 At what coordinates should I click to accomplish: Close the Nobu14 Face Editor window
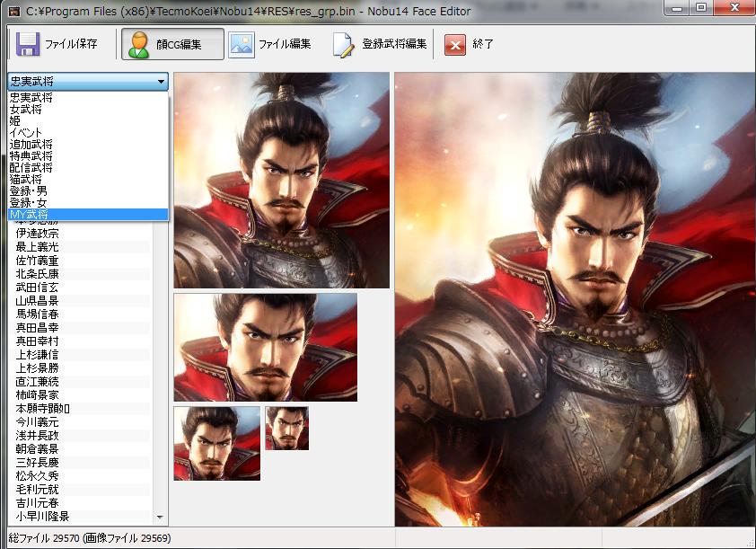point(734,8)
